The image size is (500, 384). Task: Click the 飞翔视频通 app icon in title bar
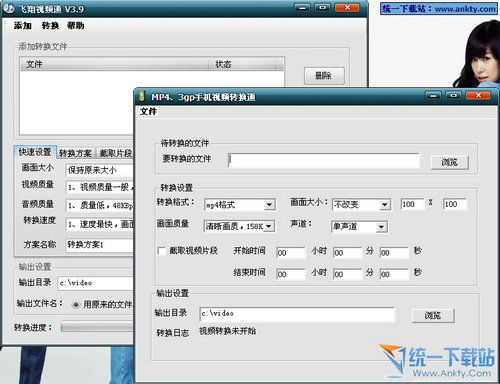pos(9,8)
